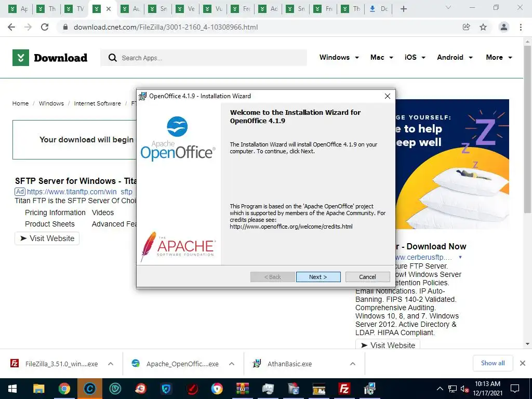Click the green CNET Download logo icon
The width and height of the screenshot is (532, 399).
coord(21,58)
